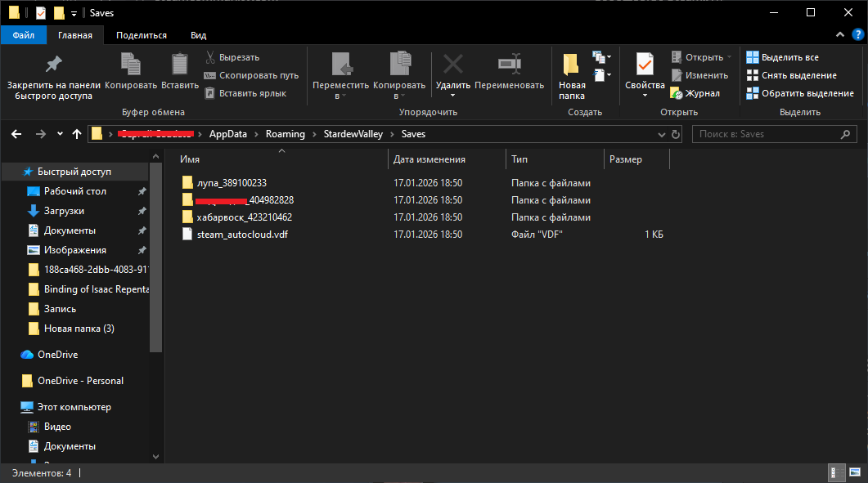
Task: Click Выделить все
Action: 782,57
